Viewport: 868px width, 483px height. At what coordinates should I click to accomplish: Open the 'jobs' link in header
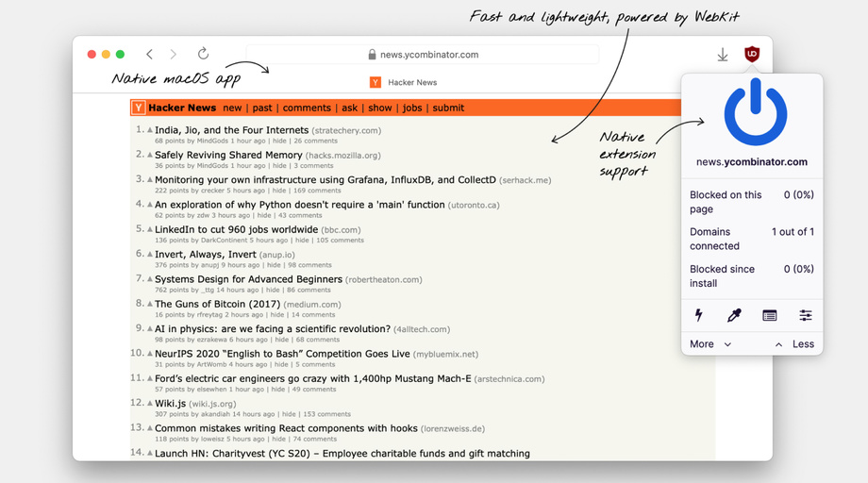(412, 108)
